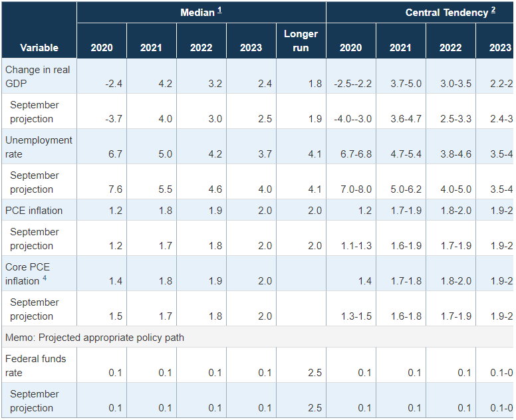
Task: Select PCE inflation median 2022 value 1.9
Action: click(215, 211)
